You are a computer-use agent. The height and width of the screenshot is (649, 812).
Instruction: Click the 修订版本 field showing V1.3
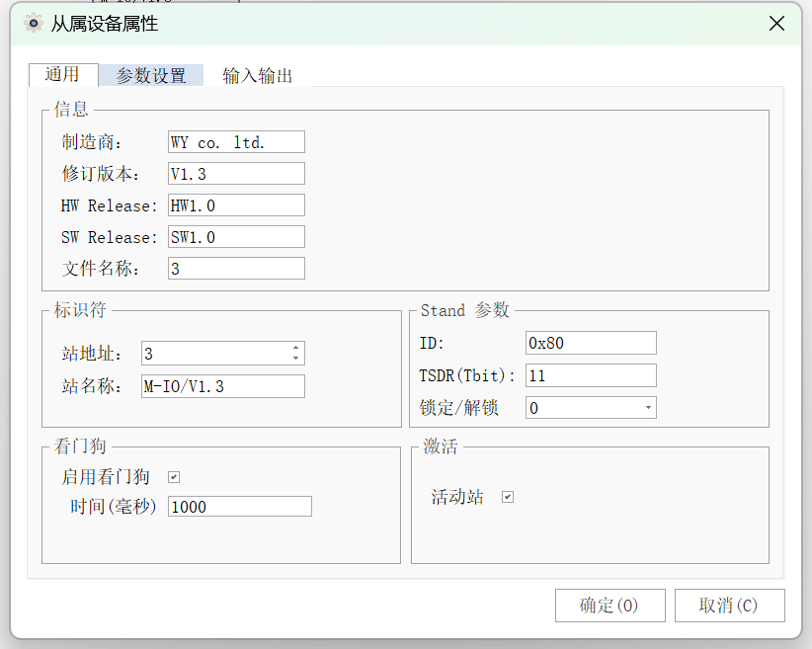[x=236, y=174]
